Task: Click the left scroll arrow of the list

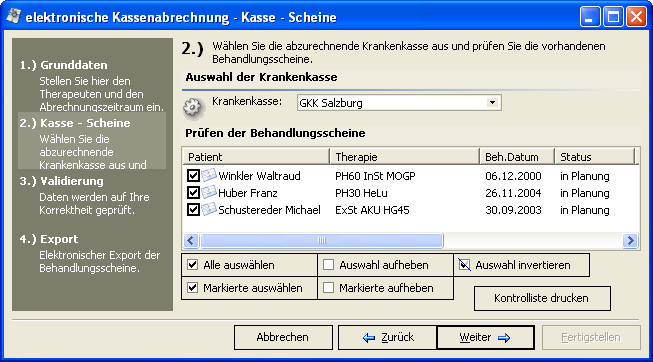Action: (191, 240)
